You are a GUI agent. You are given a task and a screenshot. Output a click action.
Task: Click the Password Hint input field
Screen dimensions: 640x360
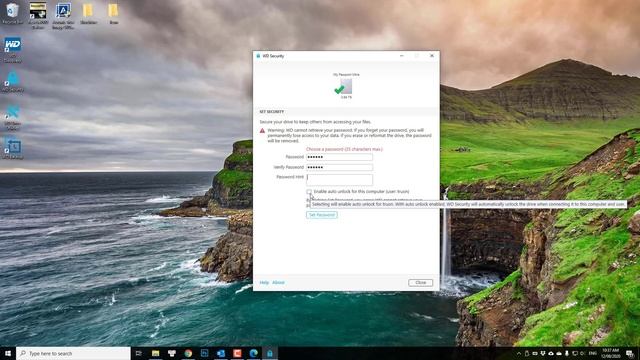340,180
